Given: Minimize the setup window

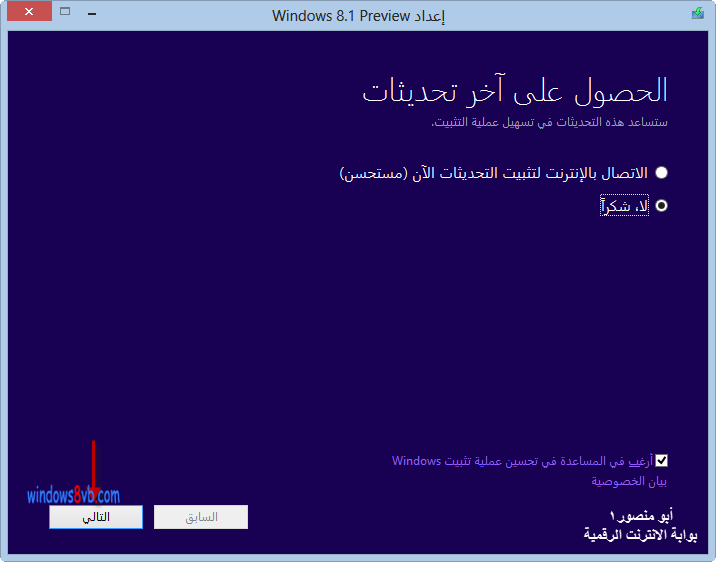Looking at the screenshot, I should click(93, 13).
